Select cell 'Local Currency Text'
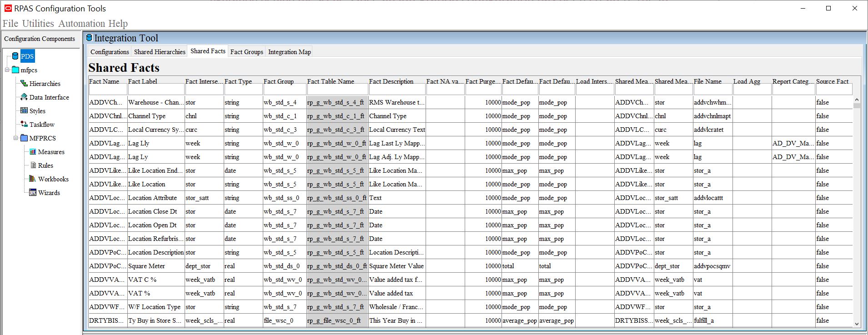The width and height of the screenshot is (868, 335). click(397, 130)
